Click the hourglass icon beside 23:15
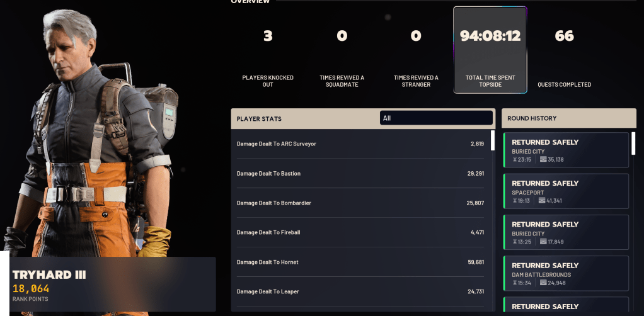Viewport: 644px width, 316px height. [515, 160]
